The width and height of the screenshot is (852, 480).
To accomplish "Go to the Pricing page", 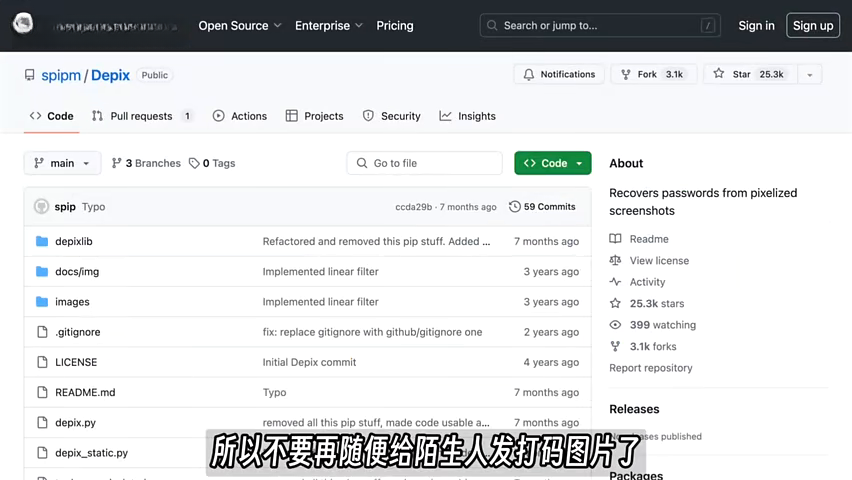I will (394, 26).
